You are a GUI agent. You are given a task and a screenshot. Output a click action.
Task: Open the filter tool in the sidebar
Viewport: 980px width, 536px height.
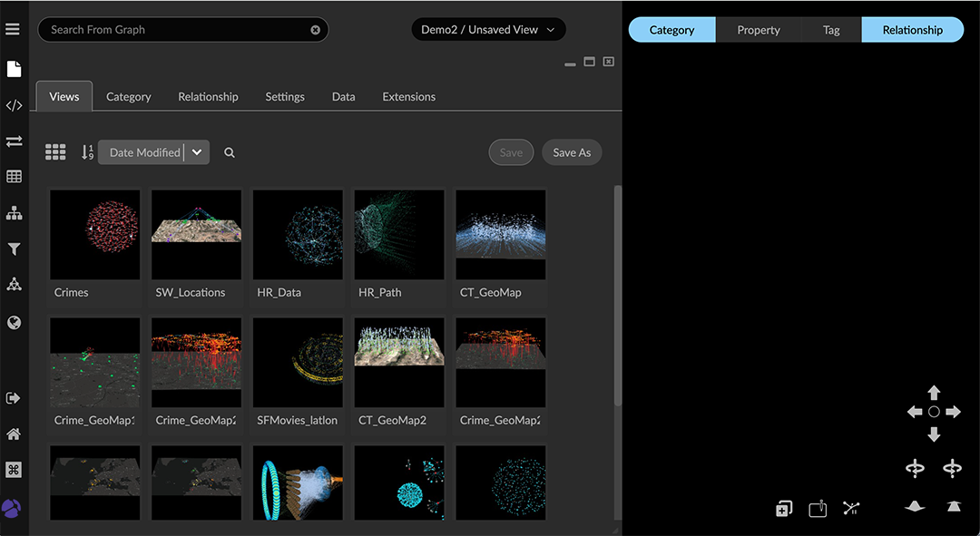point(14,249)
